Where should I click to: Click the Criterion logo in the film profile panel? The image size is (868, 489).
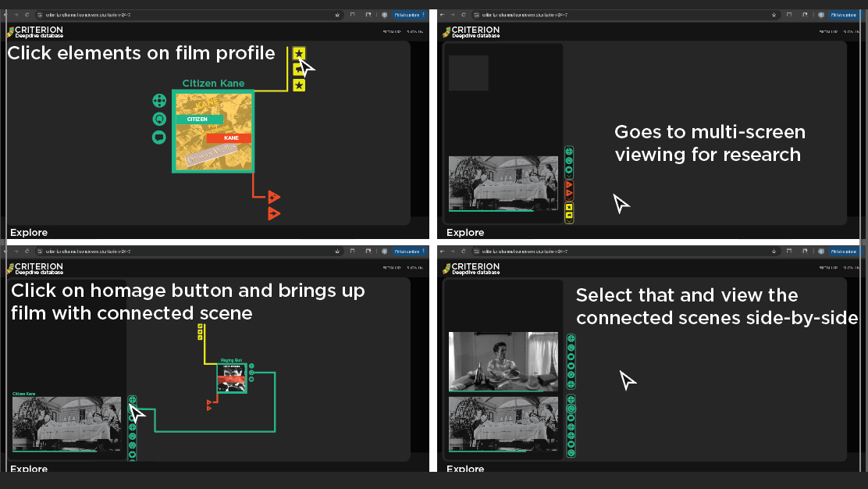pos(35,31)
